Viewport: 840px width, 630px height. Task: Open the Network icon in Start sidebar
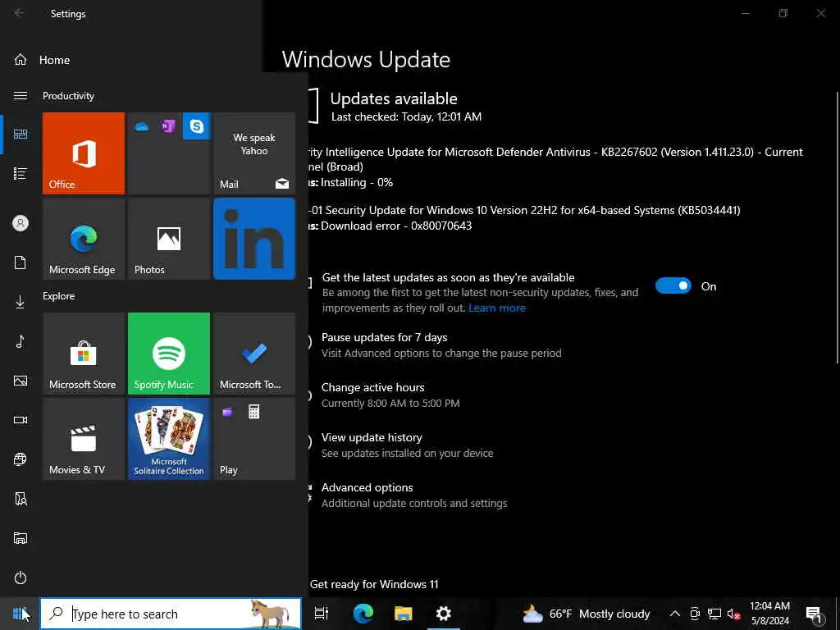click(x=21, y=459)
